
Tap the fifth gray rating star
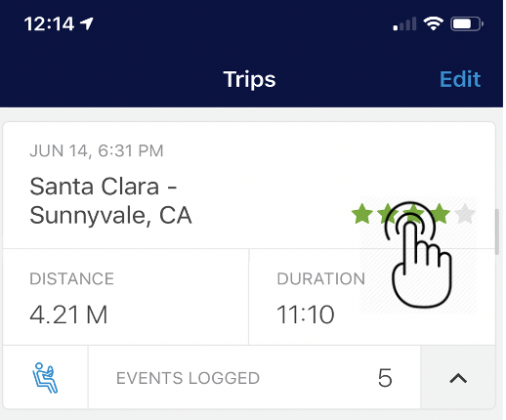coord(465,214)
